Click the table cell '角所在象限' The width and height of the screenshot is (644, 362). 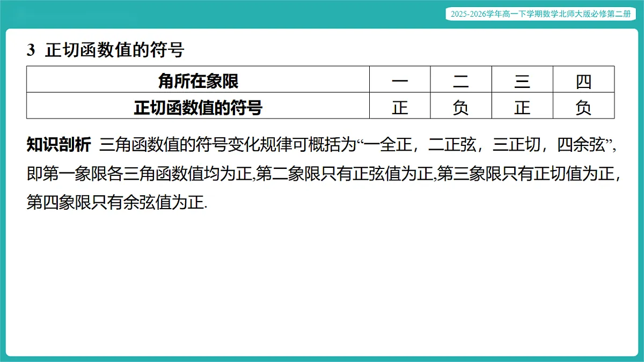pyautogui.click(x=198, y=80)
